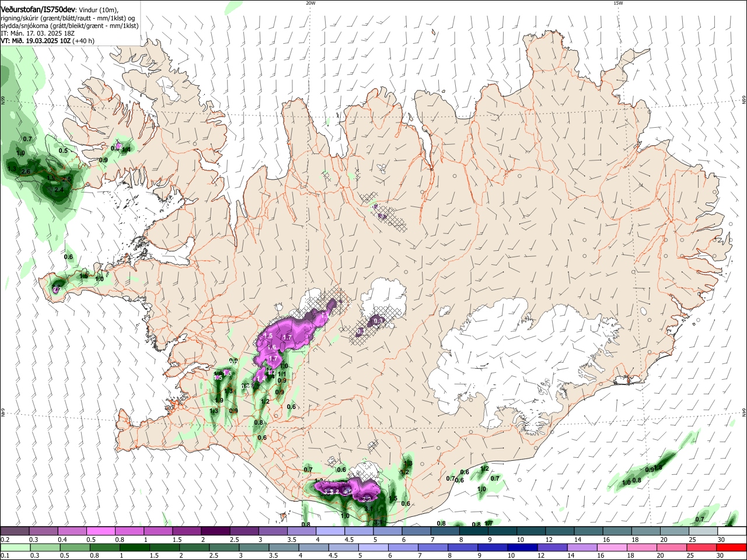Click the 64N latitude label on right edge
Screen dimensions: 747x560
pyautogui.click(x=744, y=412)
